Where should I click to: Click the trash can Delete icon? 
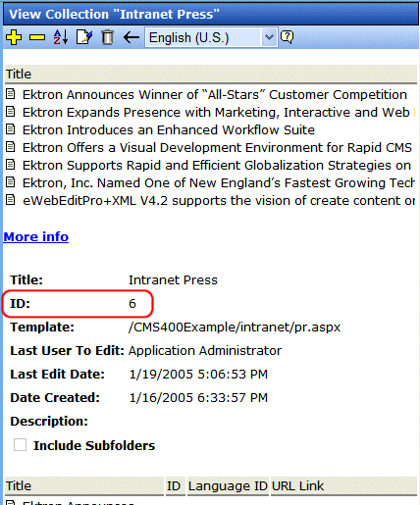108,37
